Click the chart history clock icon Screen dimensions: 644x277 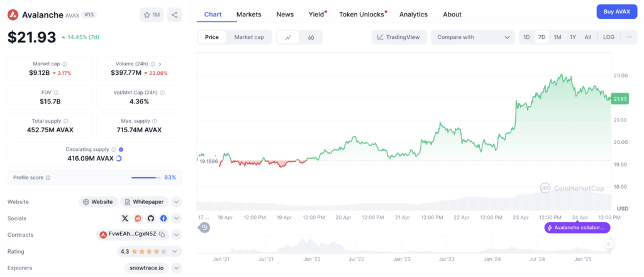coord(204,227)
